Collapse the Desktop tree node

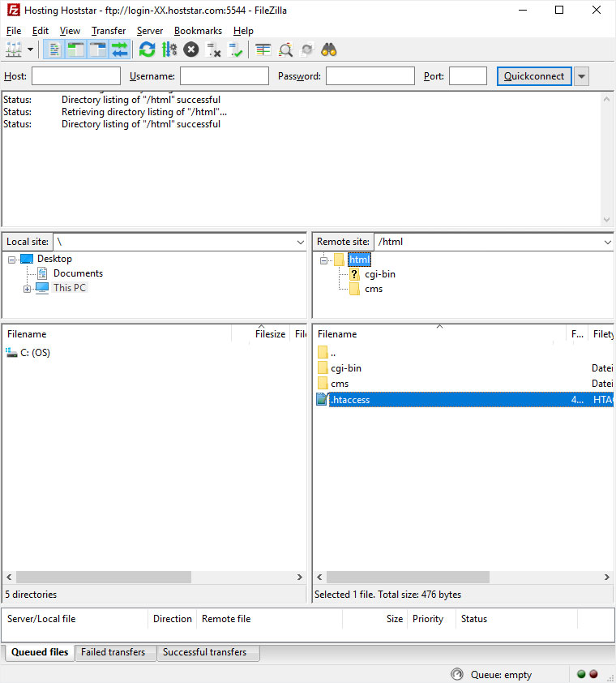(12, 260)
